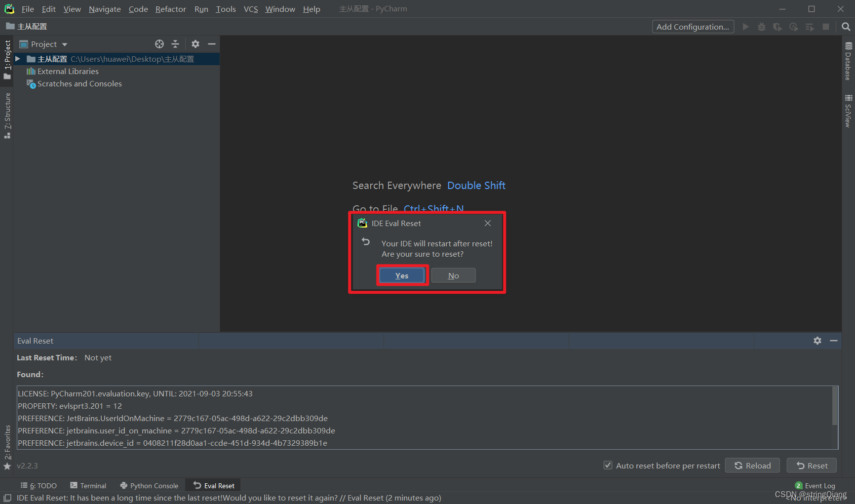Open Project panel settings gear

195,44
